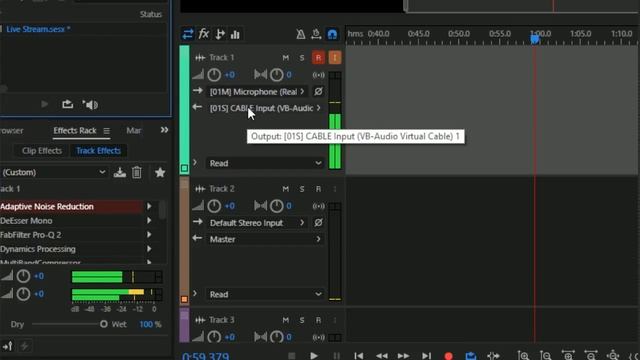Image resolution: width=640 pixels, height=360 pixels.
Task: Open the DeEsser Mono slot arrow
Action: click(x=149, y=221)
